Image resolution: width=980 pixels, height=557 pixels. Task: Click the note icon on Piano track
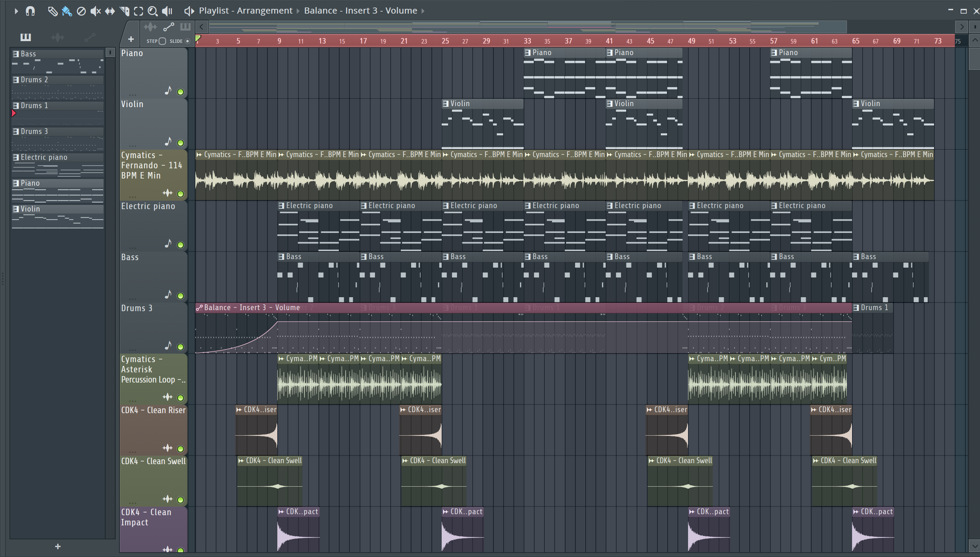[x=168, y=91]
